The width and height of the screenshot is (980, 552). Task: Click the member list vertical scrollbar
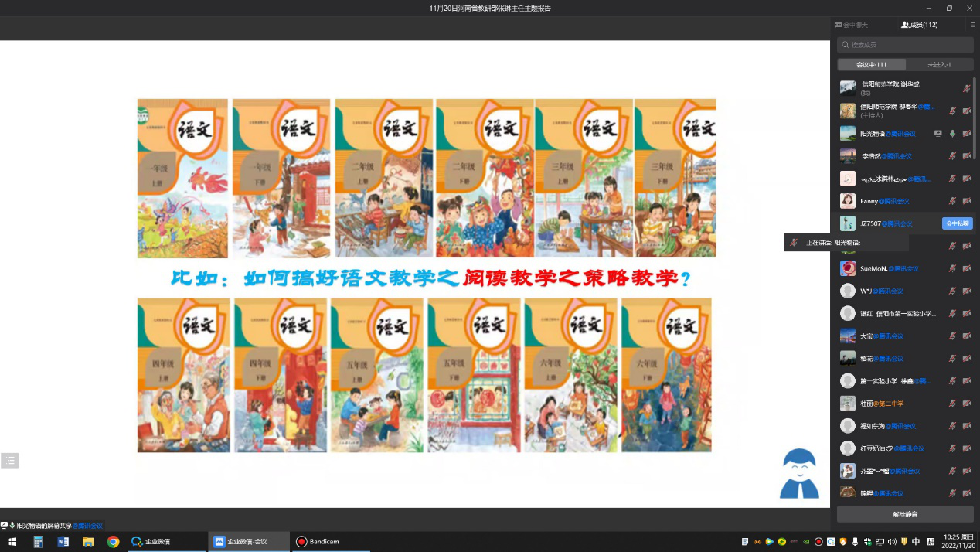point(975,108)
